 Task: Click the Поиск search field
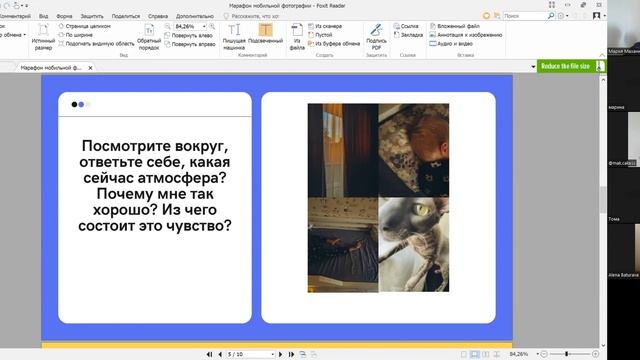524,16
